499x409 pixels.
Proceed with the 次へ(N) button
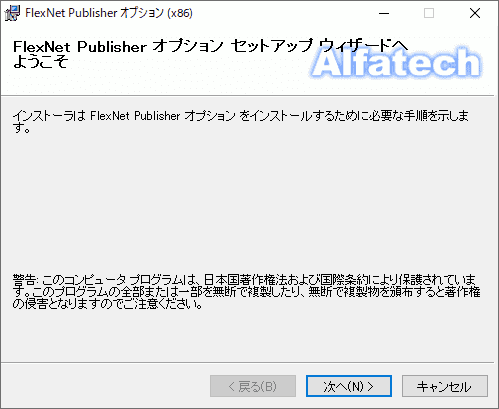coord(349,386)
